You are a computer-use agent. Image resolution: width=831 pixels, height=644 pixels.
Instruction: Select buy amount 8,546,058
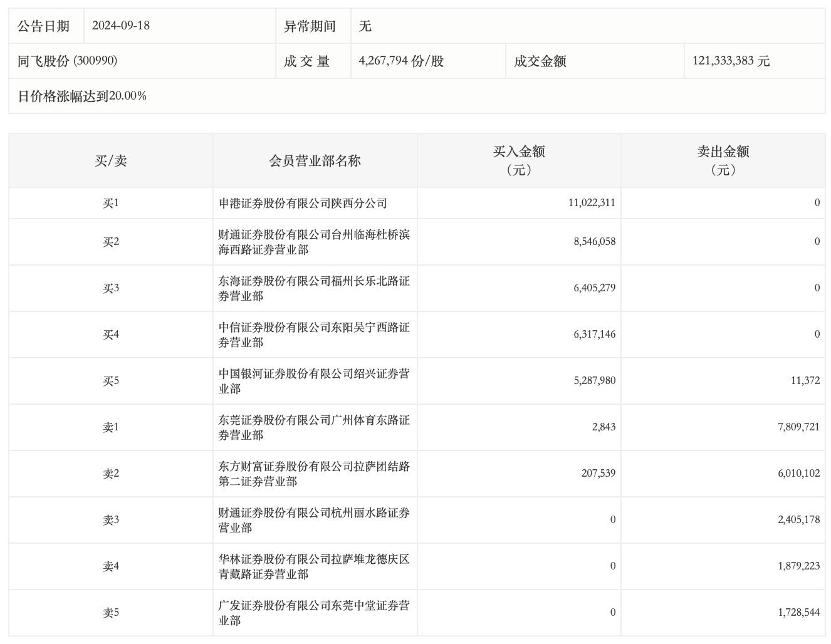pyautogui.click(x=595, y=242)
